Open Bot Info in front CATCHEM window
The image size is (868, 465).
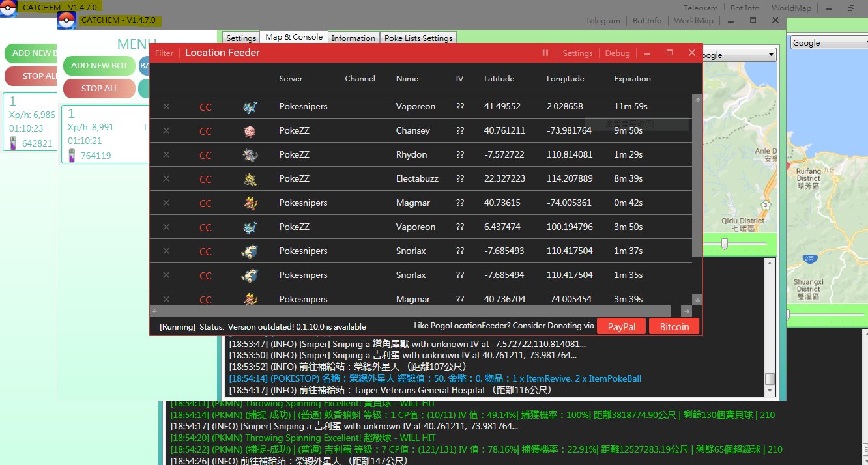pos(647,21)
